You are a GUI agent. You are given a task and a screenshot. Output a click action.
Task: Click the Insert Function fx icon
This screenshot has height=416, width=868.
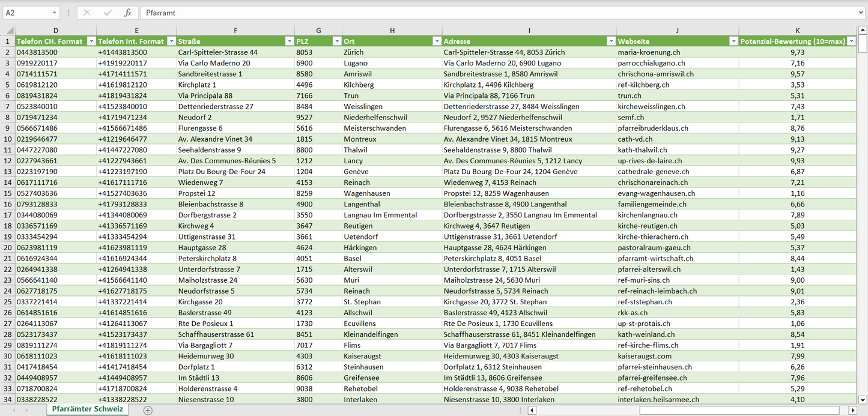(127, 13)
